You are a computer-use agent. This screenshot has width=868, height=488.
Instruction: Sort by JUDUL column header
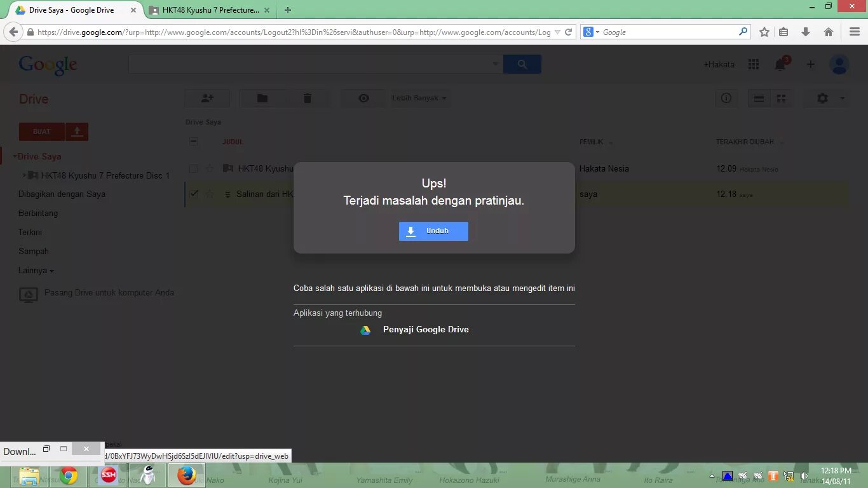pyautogui.click(x=233, y=142)
